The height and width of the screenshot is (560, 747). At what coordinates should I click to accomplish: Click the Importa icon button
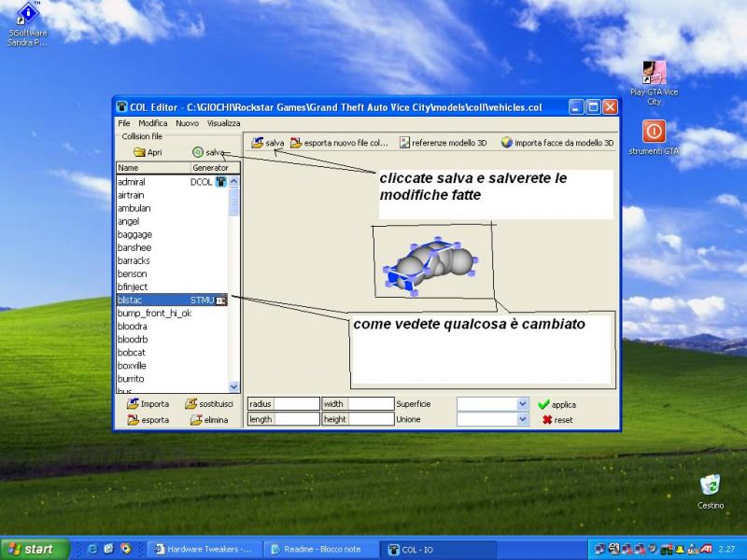point(134,404)
